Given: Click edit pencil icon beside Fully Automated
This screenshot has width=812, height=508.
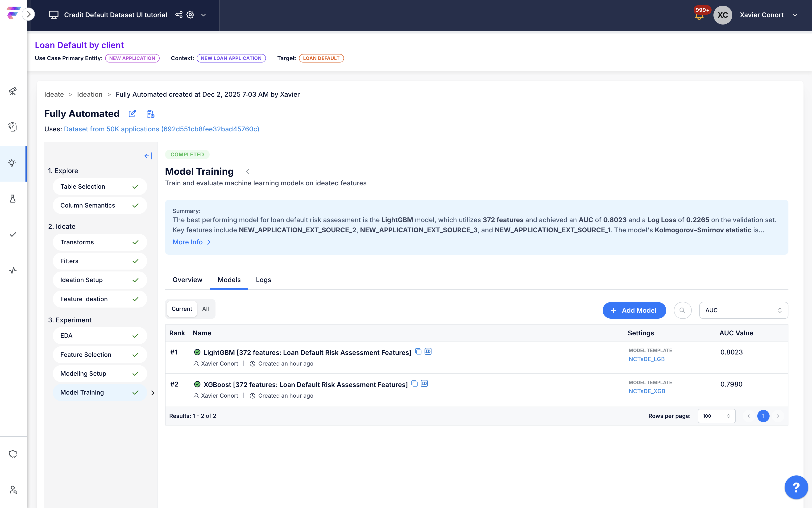Looking at the screenshot, I should click(132, 114).
